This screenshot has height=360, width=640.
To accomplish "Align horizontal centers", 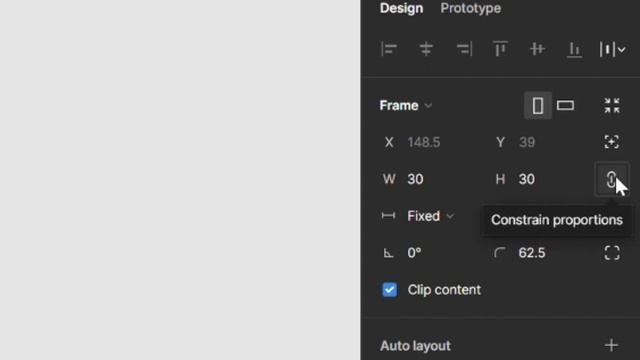I will click(426, 49).
